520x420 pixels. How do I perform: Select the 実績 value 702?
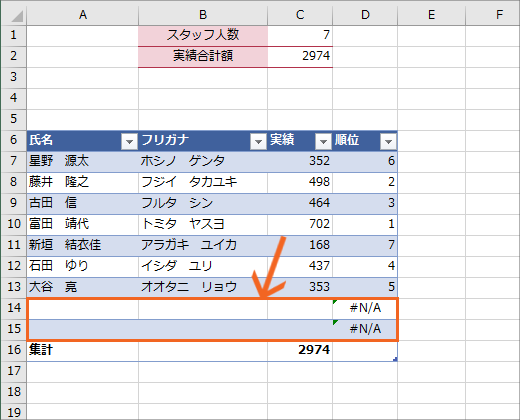[x=300, y=224]
